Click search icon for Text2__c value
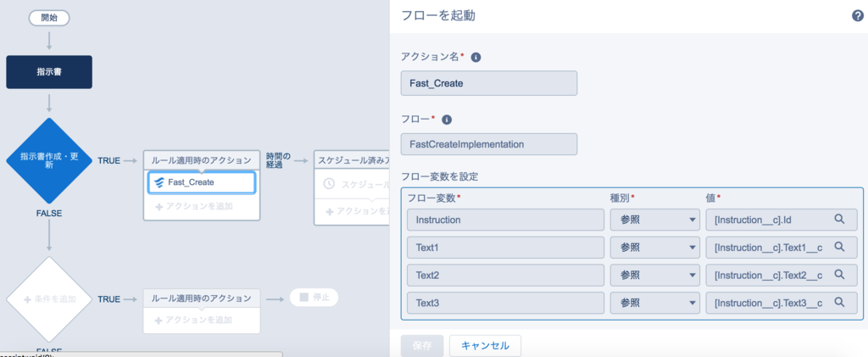This screenshot has height=357, width=868. pyautogui.click(x=839, y=275)
